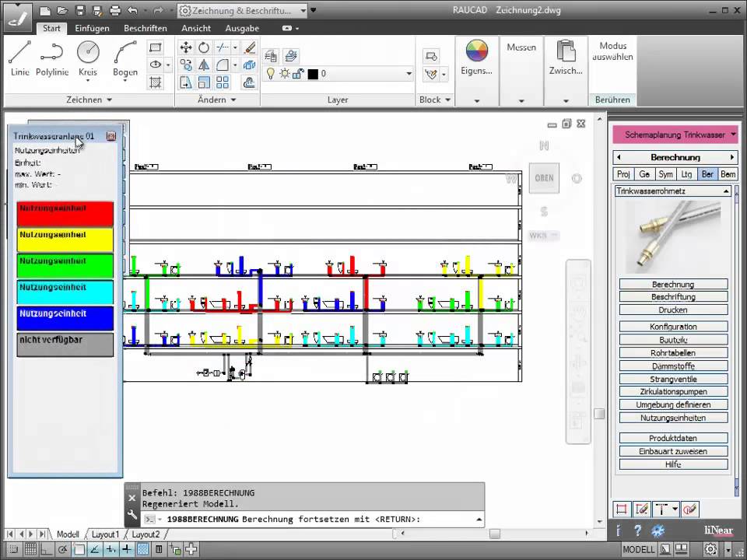Select the Erase tool

[x=249, y=47]
